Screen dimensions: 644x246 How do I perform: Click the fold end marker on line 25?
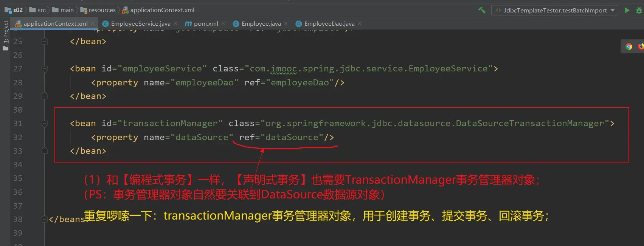pos(44,41)
